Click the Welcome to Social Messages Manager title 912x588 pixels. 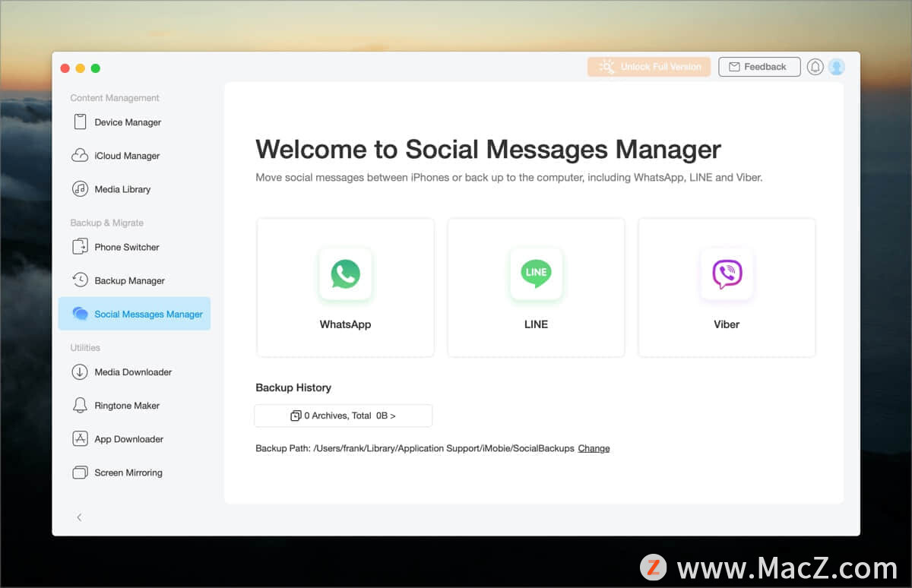[x=488, y=149]
